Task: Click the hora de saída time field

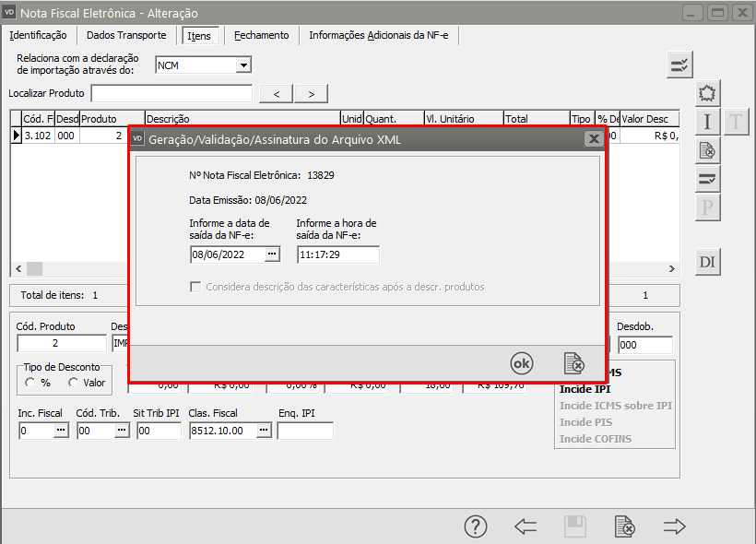Action: point(337,254)
